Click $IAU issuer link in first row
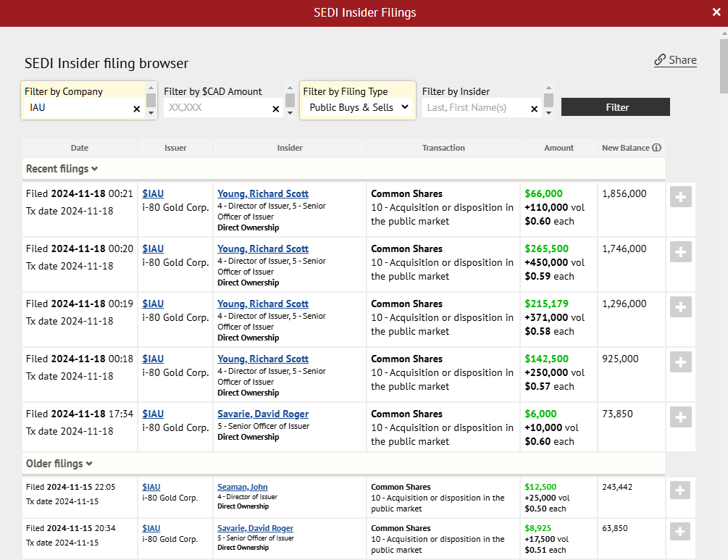This screenshot has height=560, width=728. pos(153,193)
